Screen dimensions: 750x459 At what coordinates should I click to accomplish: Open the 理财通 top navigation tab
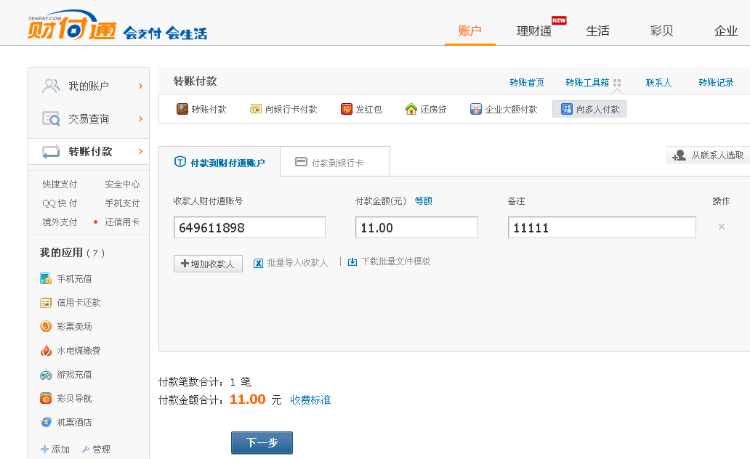pos(534,31)
